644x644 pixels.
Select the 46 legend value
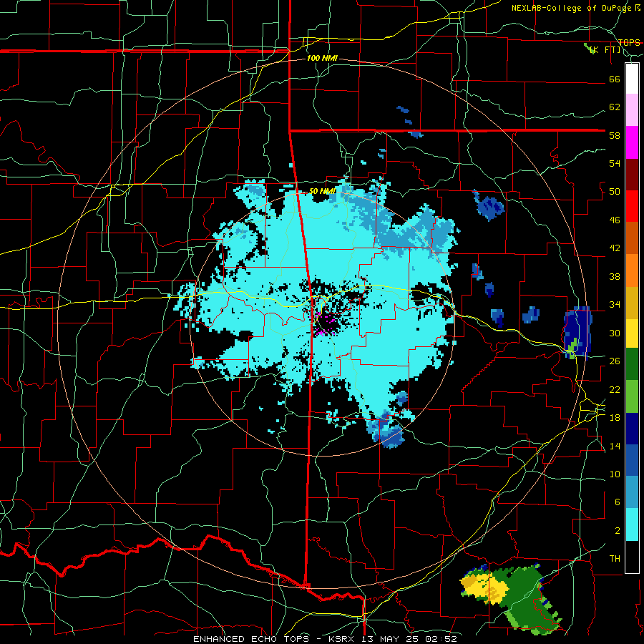click(x=615, y=220)
